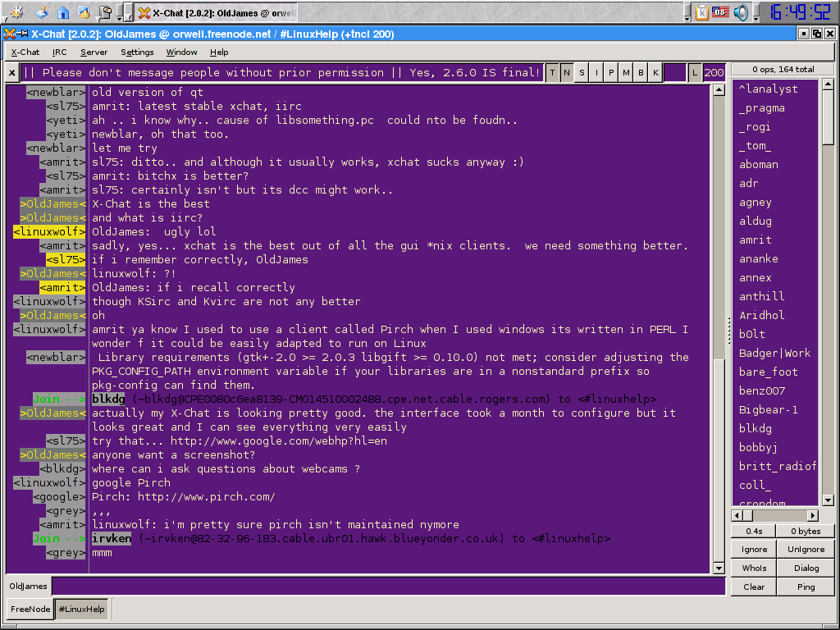The width and height of the screenshot is (840, 630).
Task: Select user ^lanalyst in the user list
Action: tap(774, 89)
